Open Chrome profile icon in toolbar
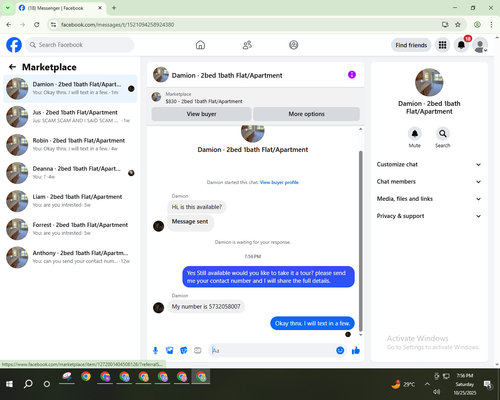Viewport: 500px width, 400px height. click(477, 25)
